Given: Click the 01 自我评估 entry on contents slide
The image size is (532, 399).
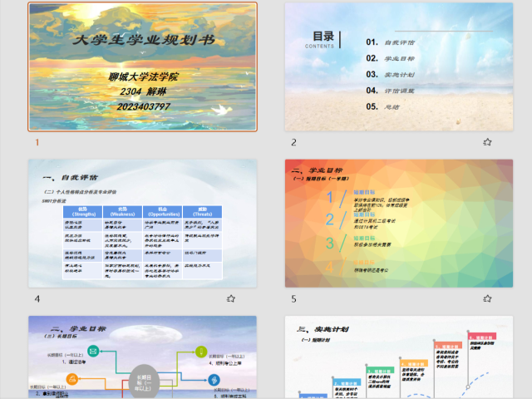Looking at the screenshot, I should [x=392, y=42].
